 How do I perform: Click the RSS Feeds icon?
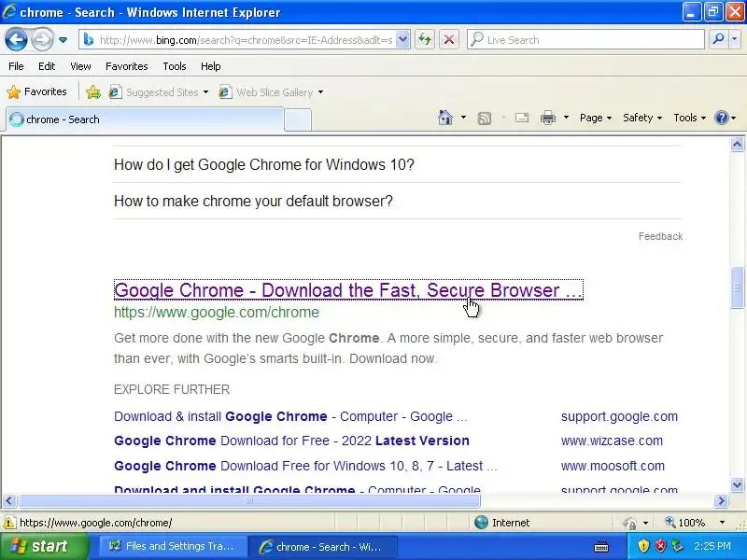(x=485, y=118)
